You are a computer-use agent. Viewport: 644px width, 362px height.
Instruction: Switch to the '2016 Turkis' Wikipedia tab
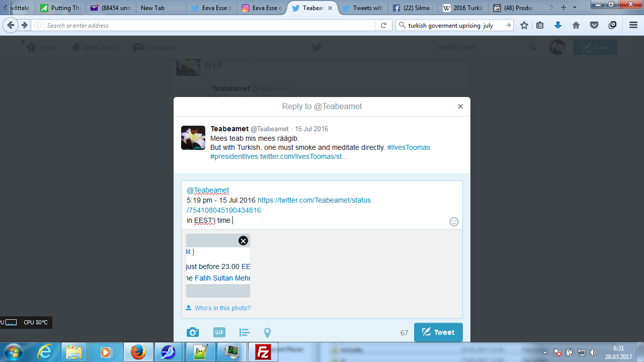tap(462, 8)
